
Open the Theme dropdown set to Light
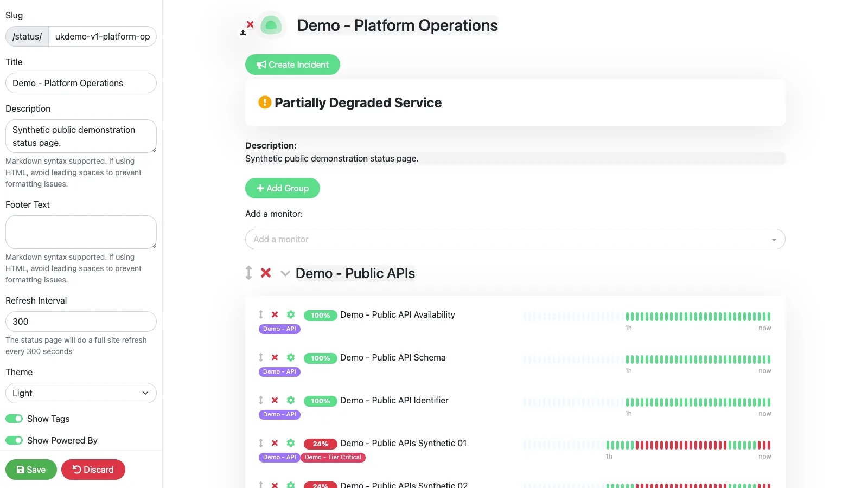[81, 393]
